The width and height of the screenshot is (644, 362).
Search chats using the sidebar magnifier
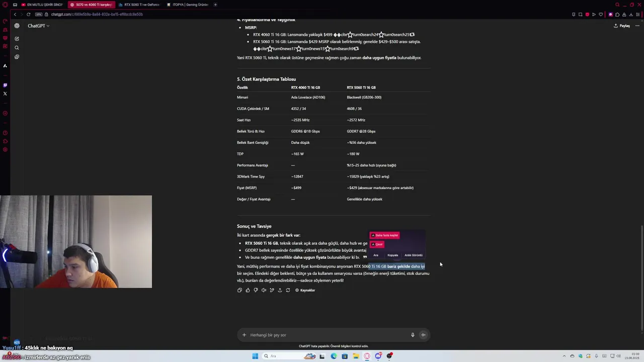tap(17, 48)
